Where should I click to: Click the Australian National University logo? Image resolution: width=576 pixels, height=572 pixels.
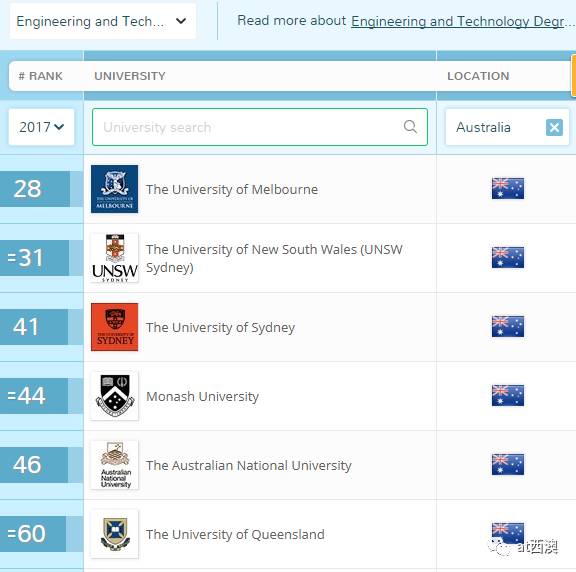tap(115, 465)
